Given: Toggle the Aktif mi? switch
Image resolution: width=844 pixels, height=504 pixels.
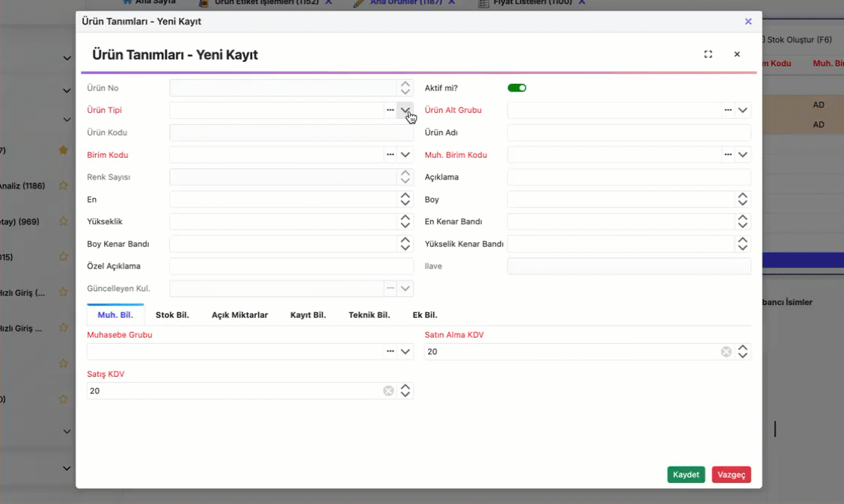Looking at the screenshot, I should click(x=517, y=88).
